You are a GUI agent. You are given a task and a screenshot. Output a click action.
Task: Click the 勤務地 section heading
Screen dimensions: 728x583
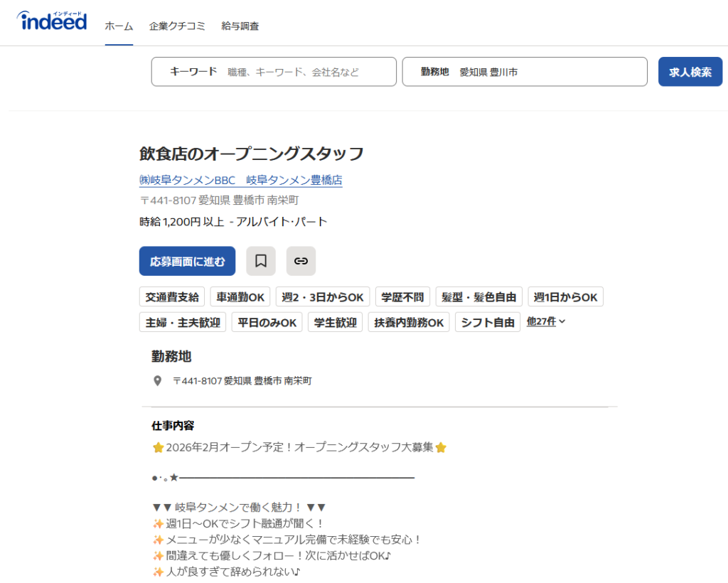click(x=171, y=356)
